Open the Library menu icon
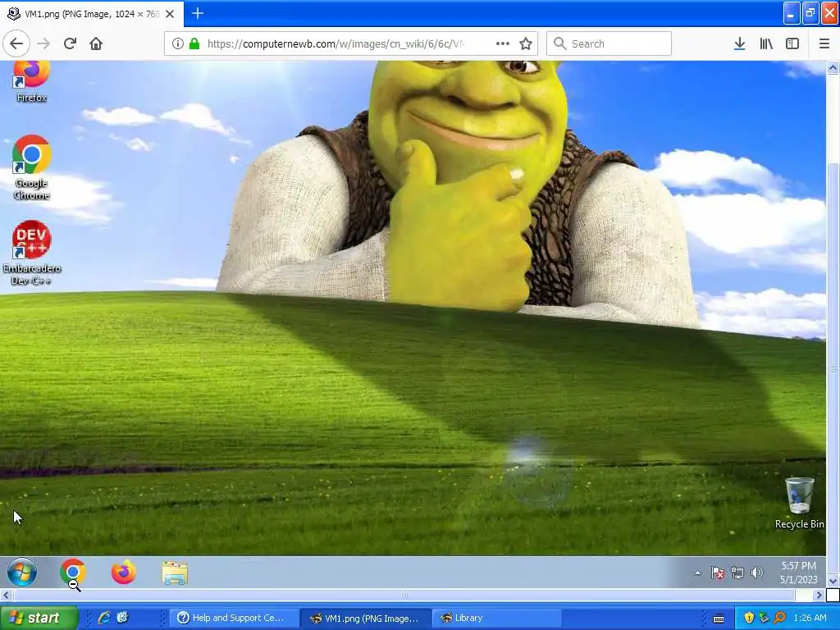 [766, 43]
